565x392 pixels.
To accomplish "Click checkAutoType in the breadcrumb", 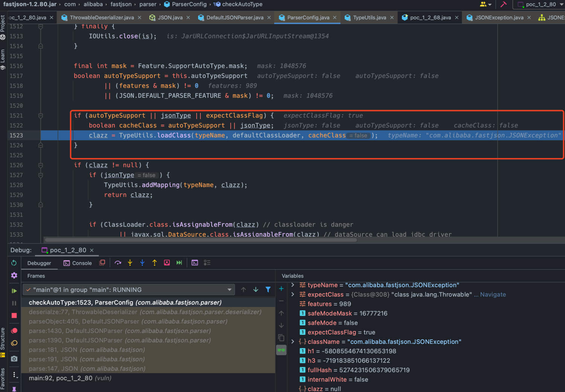I will [242, 5].
